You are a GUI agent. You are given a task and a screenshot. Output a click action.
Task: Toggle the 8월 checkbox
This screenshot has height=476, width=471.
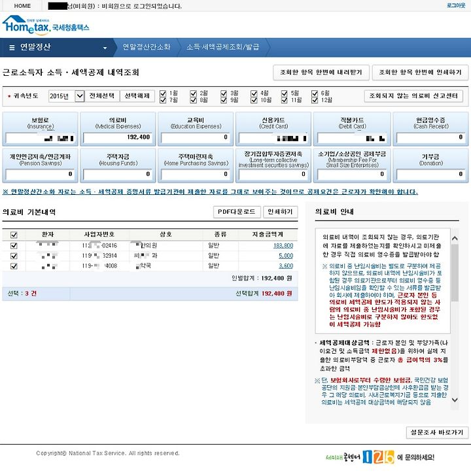(194, 100)
